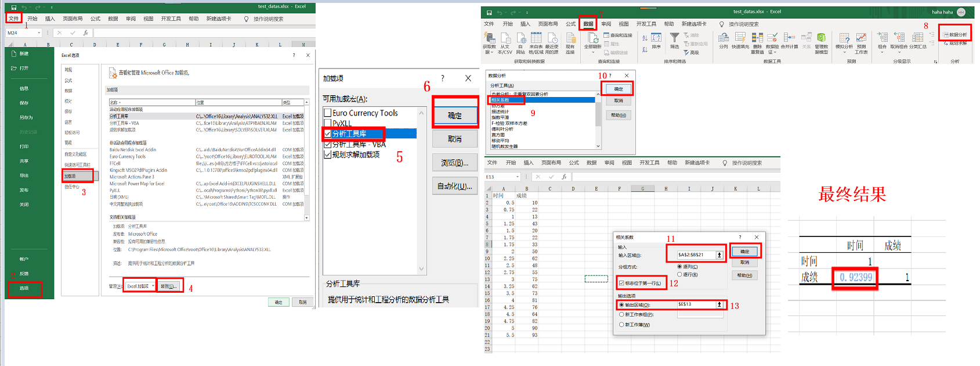Select 相关系数 in the 分析工具 list

(x=543, y=100)
